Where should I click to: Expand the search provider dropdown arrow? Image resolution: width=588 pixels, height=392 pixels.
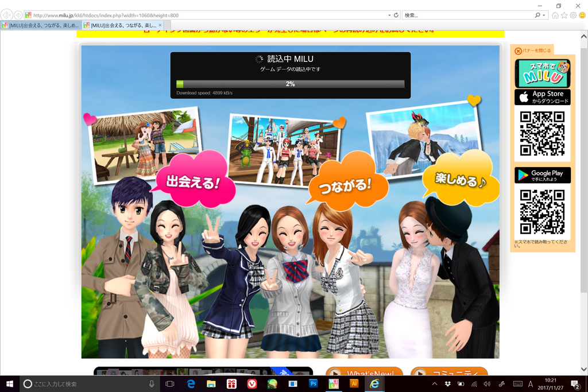544,15
